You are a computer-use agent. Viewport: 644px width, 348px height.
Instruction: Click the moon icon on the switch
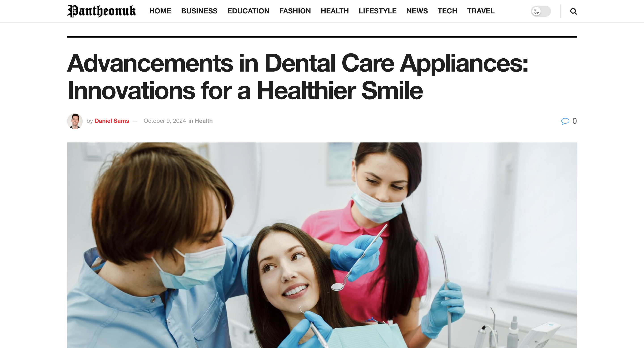point(536,11)
